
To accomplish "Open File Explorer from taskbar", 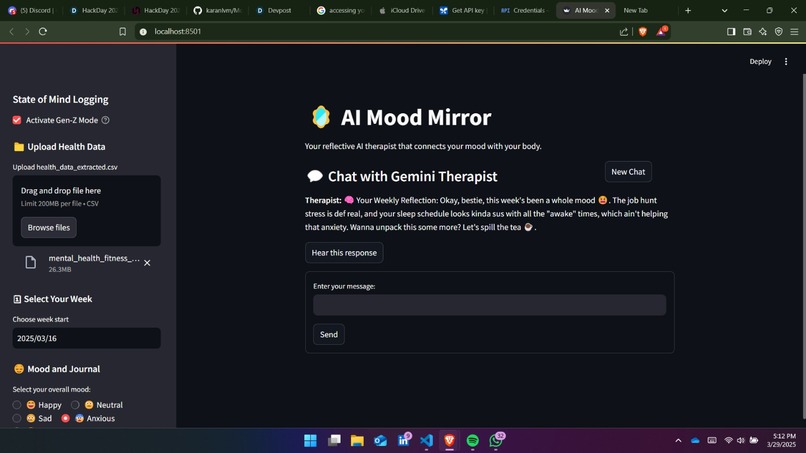I will click(357, 441).
